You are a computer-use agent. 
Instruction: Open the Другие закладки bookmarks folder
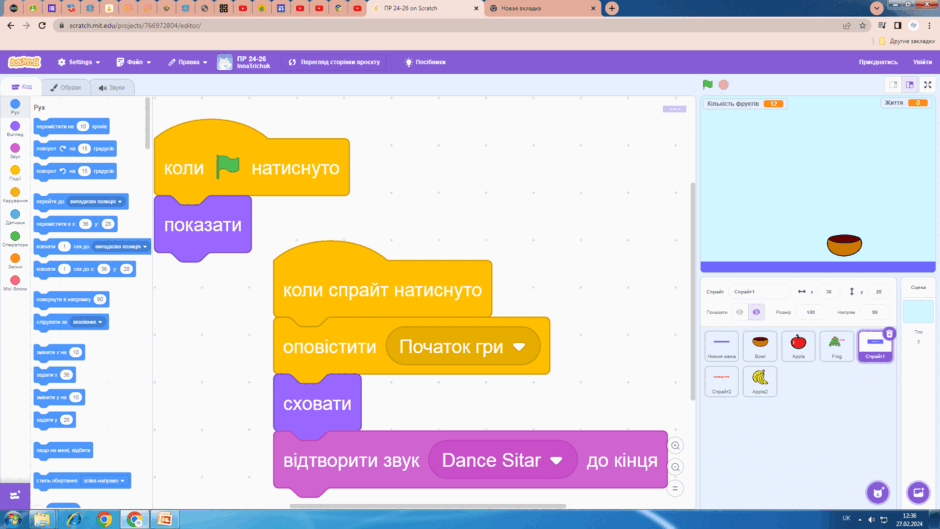(906, 41)
